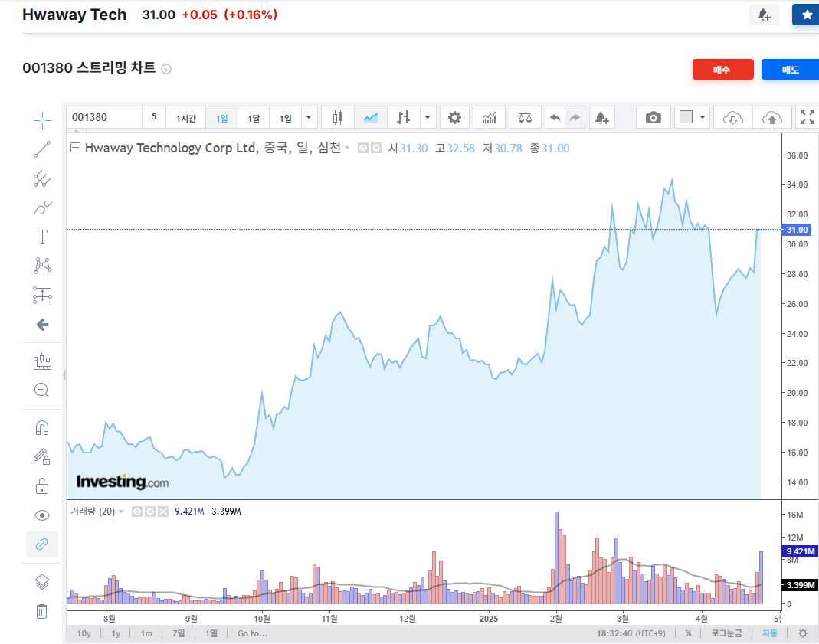The image size is (819, 644).
Task: Click the redo arrow
Action: 575,117
